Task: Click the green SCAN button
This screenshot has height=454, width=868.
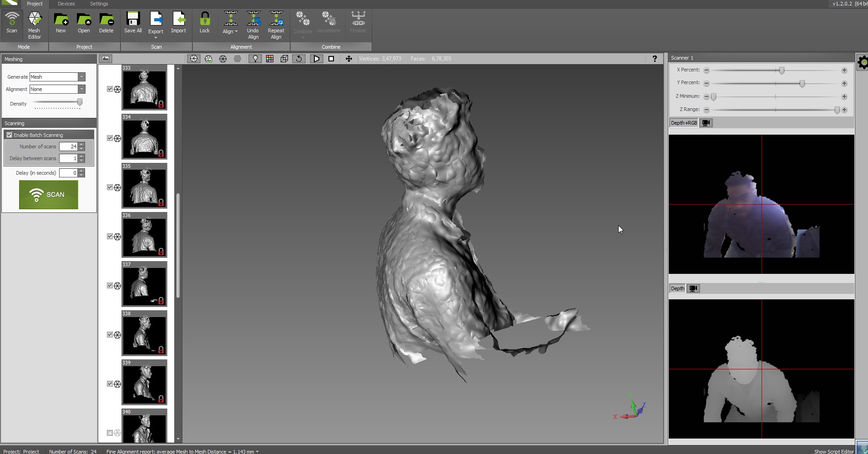Action: 49,195
